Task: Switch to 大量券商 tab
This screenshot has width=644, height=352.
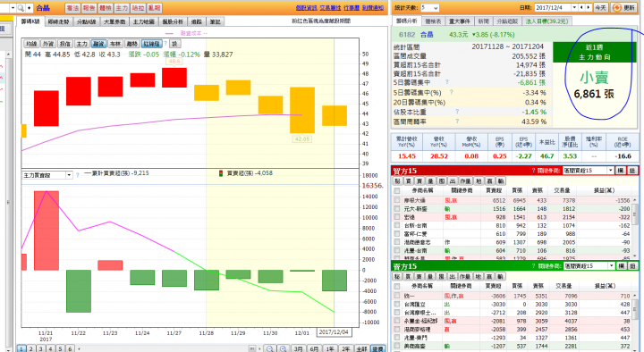Action: [x=114, y=21]
